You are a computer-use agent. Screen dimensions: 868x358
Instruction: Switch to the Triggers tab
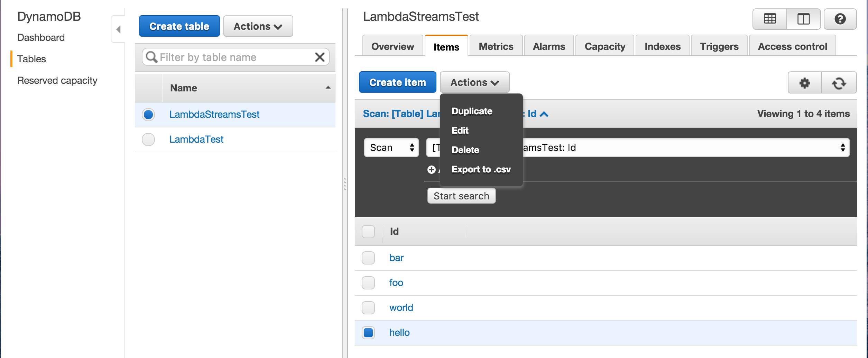click(719, 46)
